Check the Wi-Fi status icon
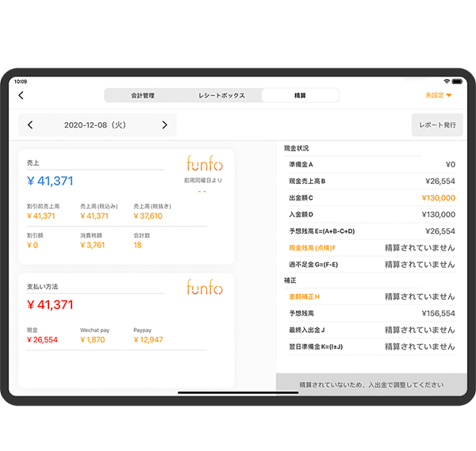 447,82
